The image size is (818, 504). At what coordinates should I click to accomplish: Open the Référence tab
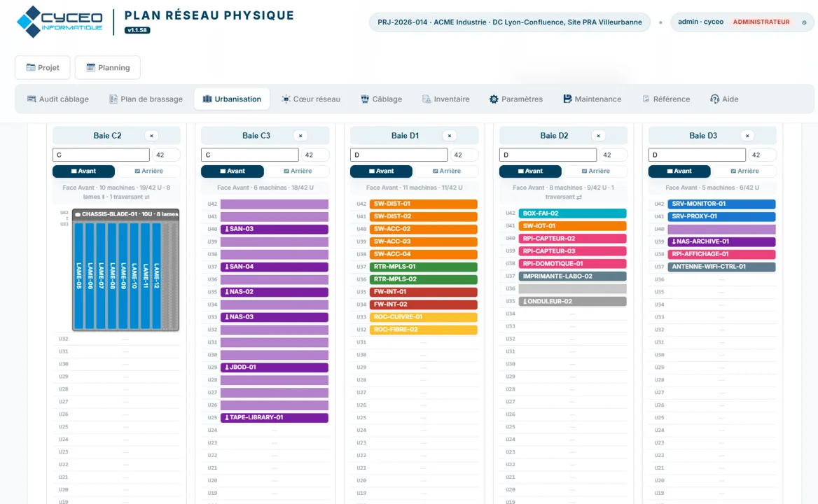666,99
